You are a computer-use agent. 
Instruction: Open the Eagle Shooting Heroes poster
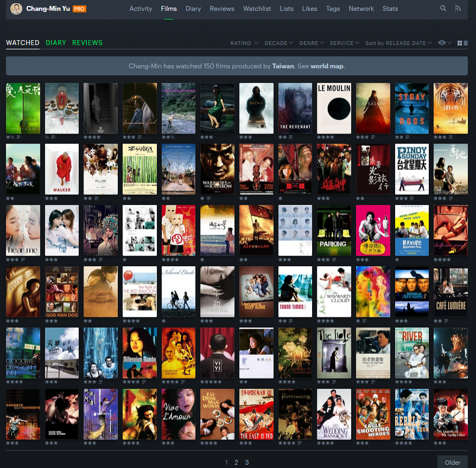373,414
